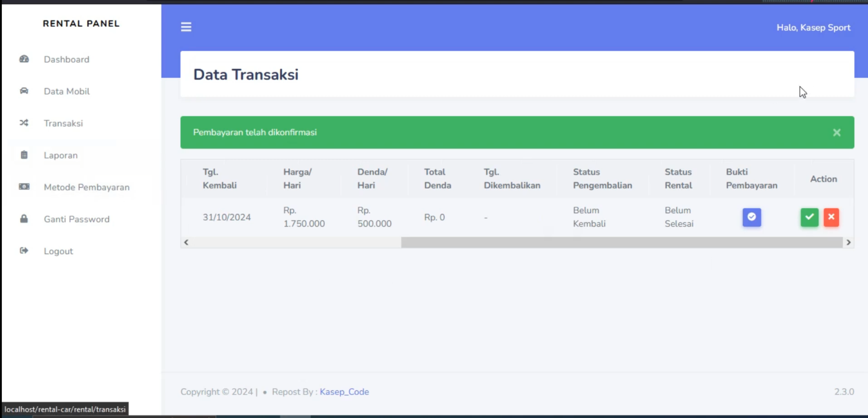Open Transaksi menu item
Image resolution: width=868 pixels, height=418 pixels.
click(63, 123)
